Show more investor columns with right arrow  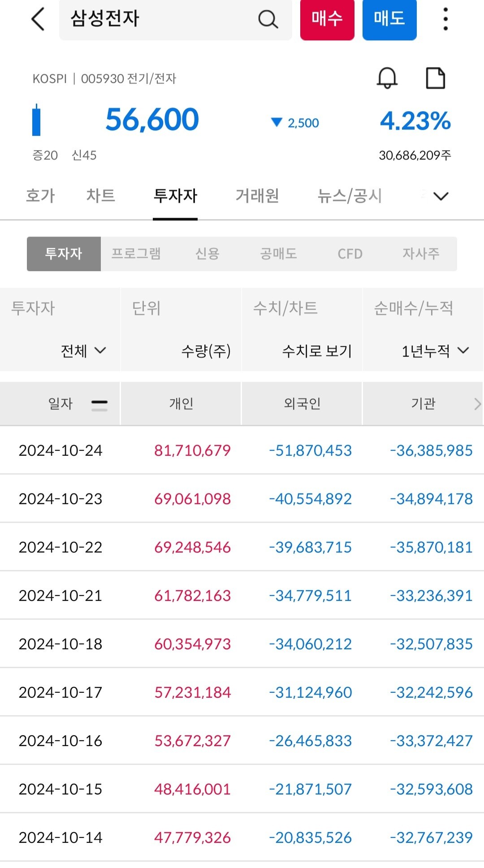pos(477,404)
